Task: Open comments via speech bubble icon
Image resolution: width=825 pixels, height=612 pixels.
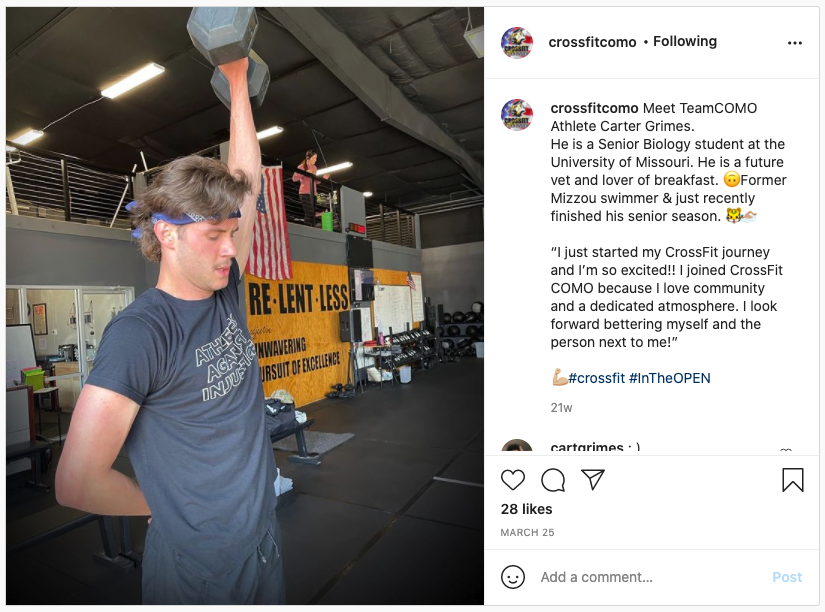Action: (553, 480)
